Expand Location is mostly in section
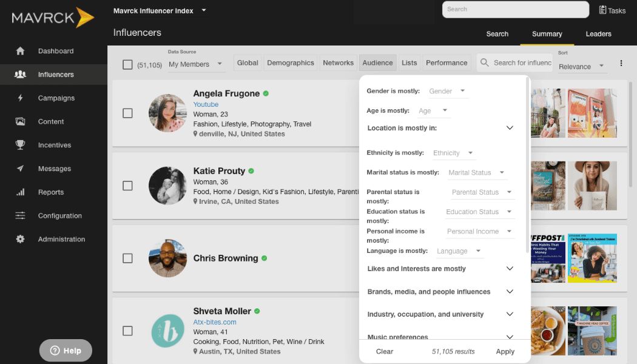637x364 pixels. [440, 128]
